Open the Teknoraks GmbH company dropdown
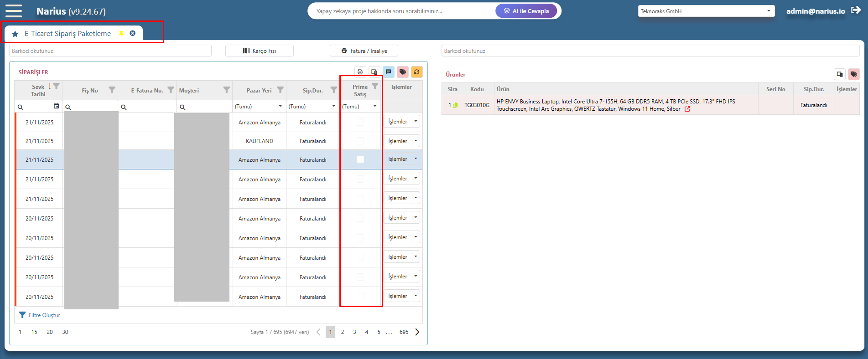The image size is (868, 359). 706,11
